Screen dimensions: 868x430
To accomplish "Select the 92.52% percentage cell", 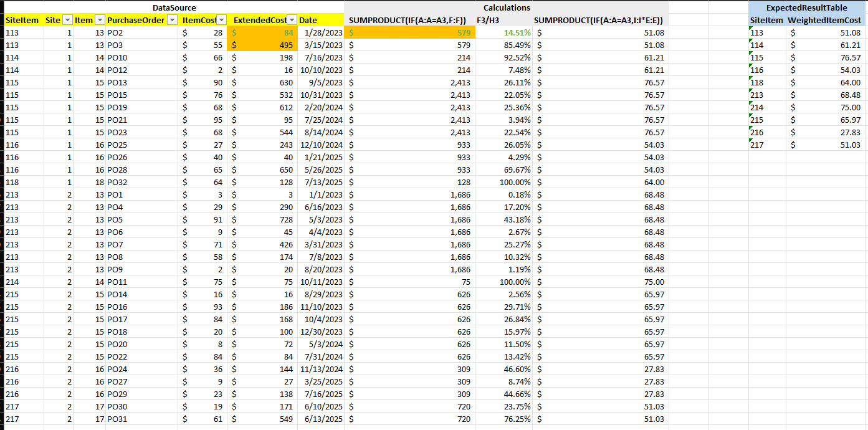I will pyautogui.click(x=503, y=57).
